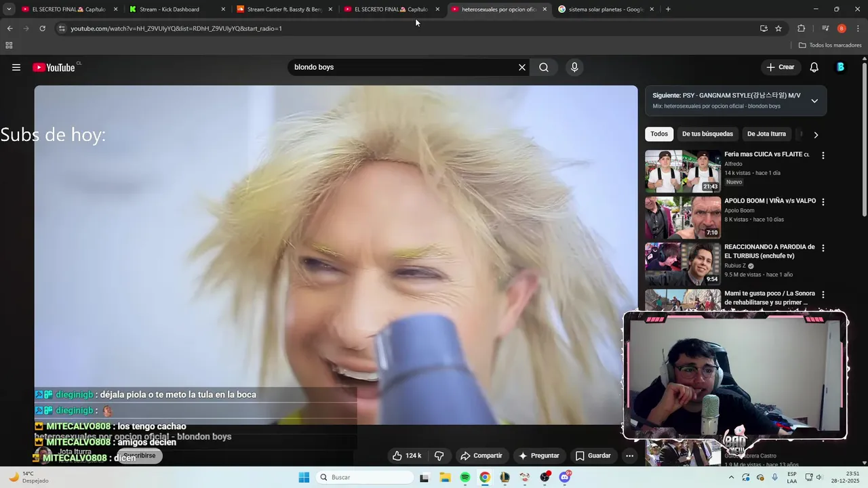Open the Chrome profile avatar
The width and height of the screenshot is (868, 488).
tap(842, 28)
